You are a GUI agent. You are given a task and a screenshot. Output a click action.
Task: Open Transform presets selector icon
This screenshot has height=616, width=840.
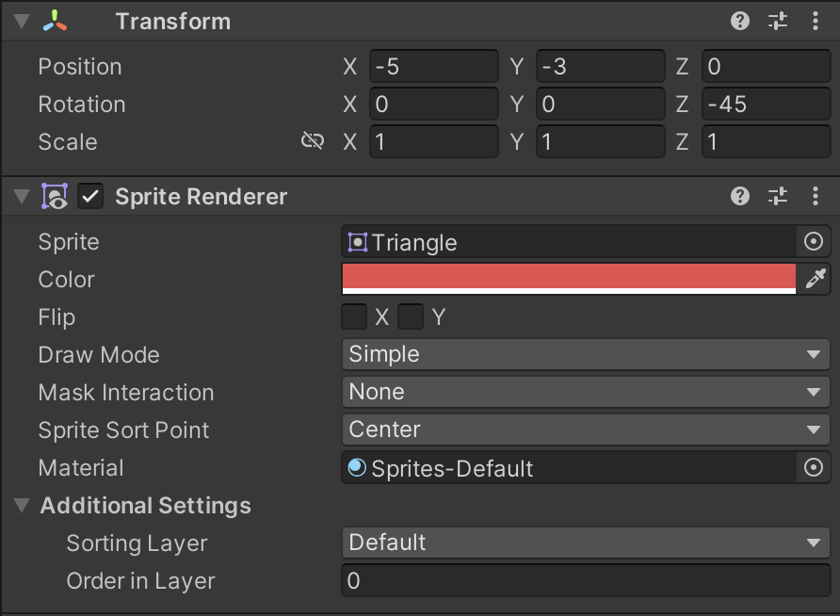click(x=778, y=22)
